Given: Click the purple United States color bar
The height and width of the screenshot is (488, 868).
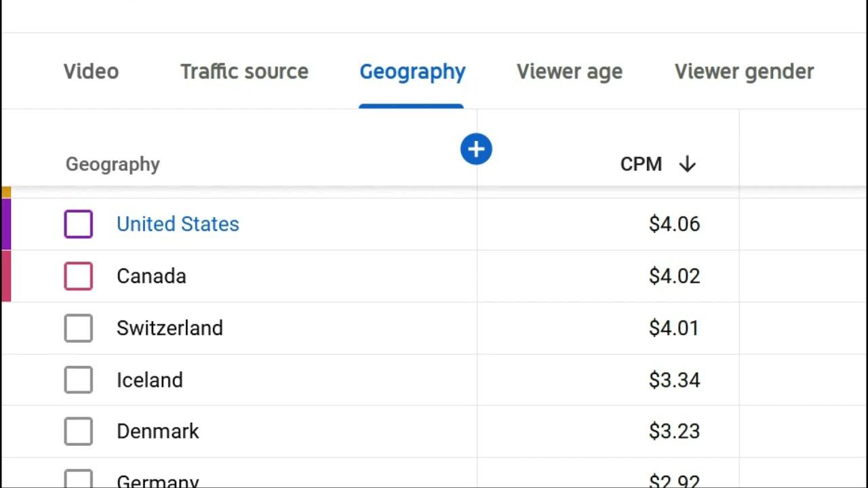Looking at the screenshot, I should [x=6, y=224].
